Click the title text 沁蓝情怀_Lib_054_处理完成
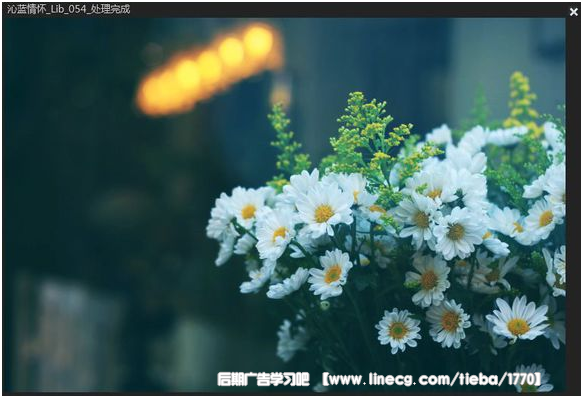The image size is (581, 396). 69,9
